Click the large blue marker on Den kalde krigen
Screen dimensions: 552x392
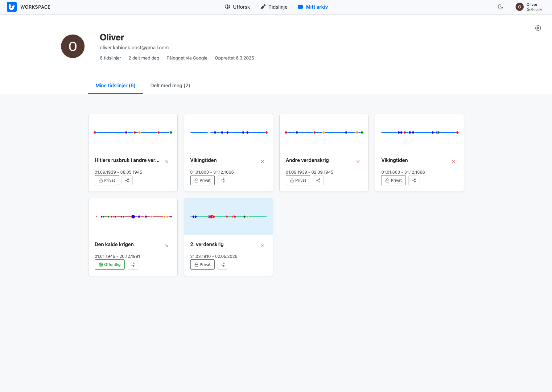tap(133, 217)
